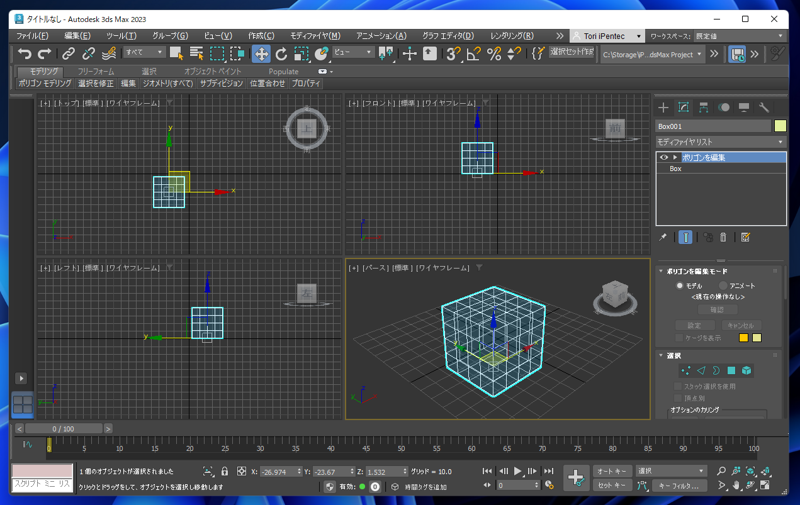This screenshot has width=800, height=505.
Task: Click the Box001 object color swatch
Action: pyautogui.click(x=780, y=126)
